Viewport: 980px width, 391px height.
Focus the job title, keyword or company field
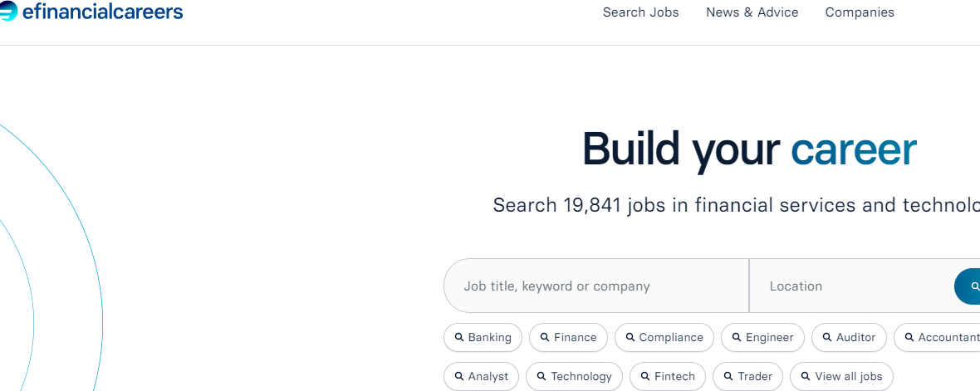point(598,286)
